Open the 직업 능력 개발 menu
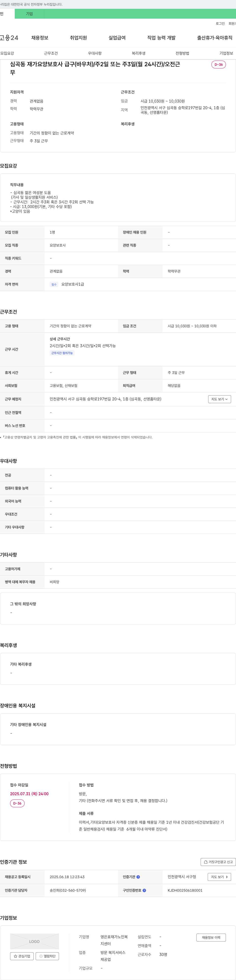 [161, 38]
